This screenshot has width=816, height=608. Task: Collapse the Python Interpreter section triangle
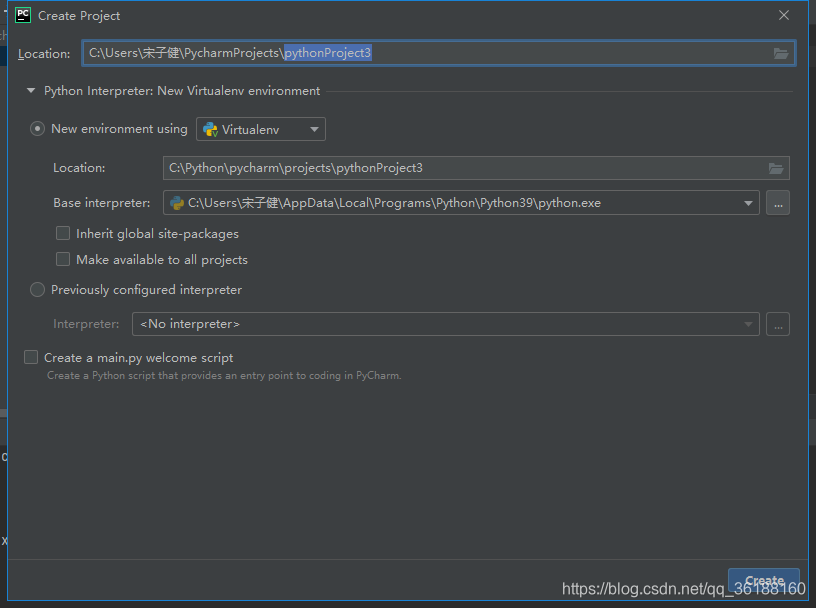click(x=31, y=91)
